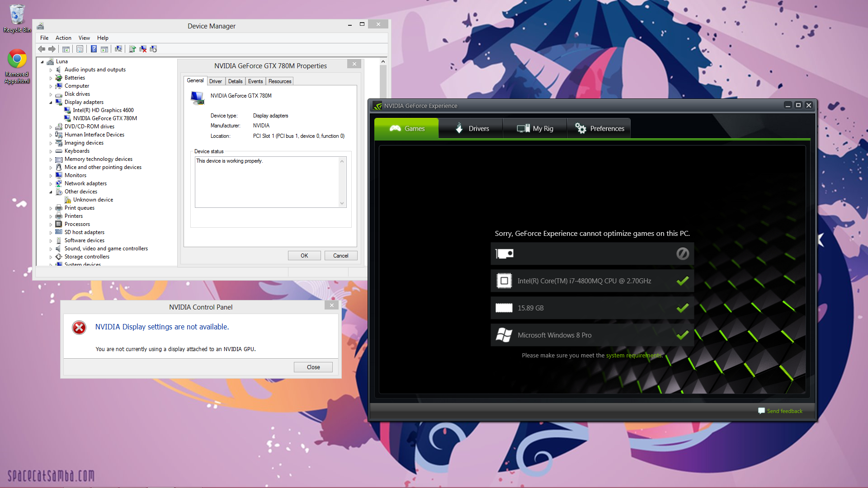Open the system requirements link
This screenshot has width=868, height=488.
click(634, 356)
